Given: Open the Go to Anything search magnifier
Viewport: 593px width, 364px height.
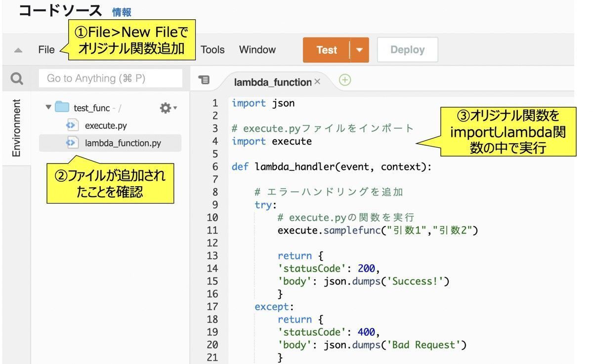Looking at the screenshot, I should pyautogui.click(x=16, y=78).
